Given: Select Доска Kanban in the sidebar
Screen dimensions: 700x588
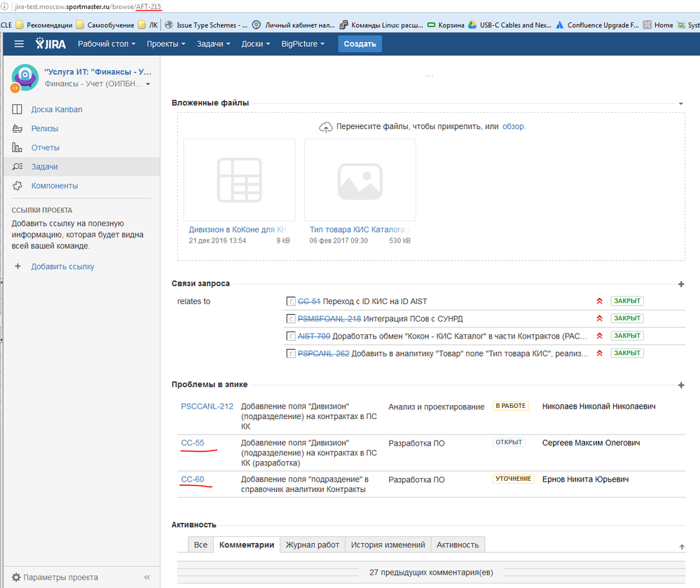Looking at the screenshot, I should [x=57, y=109].
